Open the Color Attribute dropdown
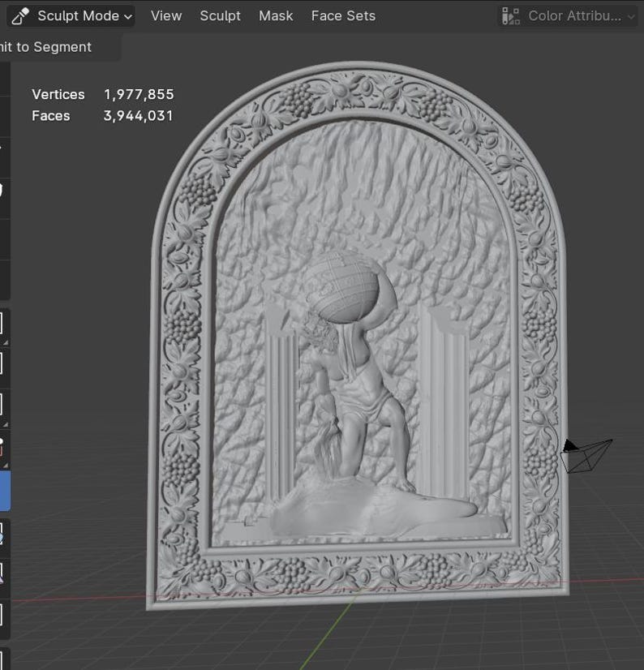644x670 pixels. coord(568,16)
